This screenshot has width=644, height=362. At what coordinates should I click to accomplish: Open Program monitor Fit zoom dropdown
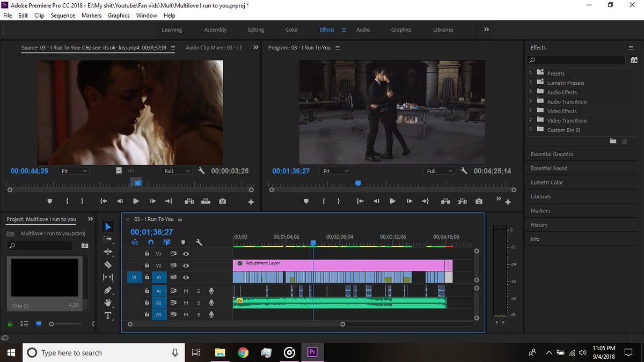click(335, 171)
